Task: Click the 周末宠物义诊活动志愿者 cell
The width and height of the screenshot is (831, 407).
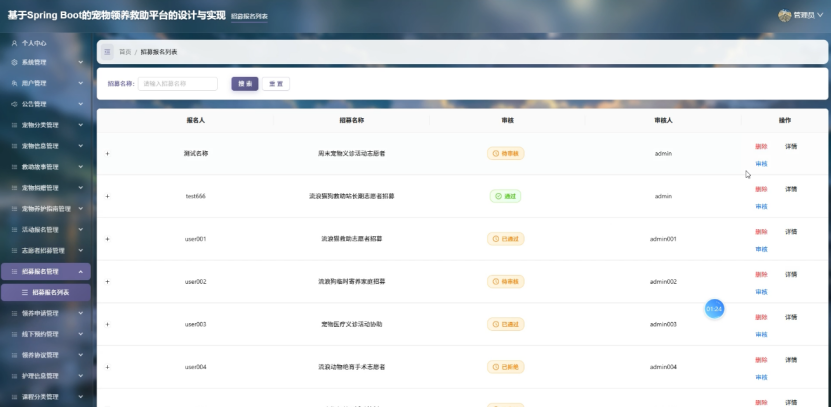Action: coord(351,154)
